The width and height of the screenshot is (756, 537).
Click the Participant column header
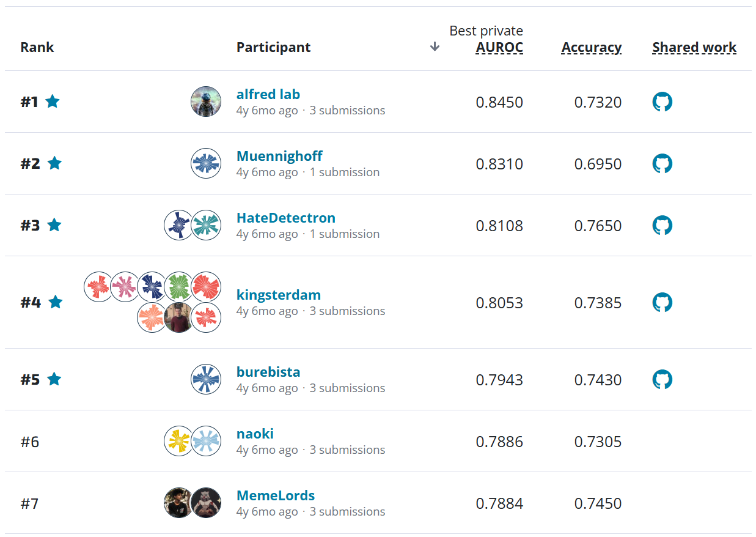(x=273, y=48)
